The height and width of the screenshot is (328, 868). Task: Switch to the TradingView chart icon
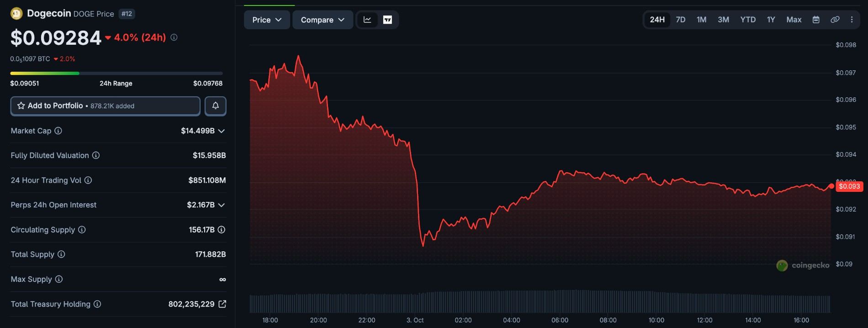pyautogui.click(x=387, y=20)
